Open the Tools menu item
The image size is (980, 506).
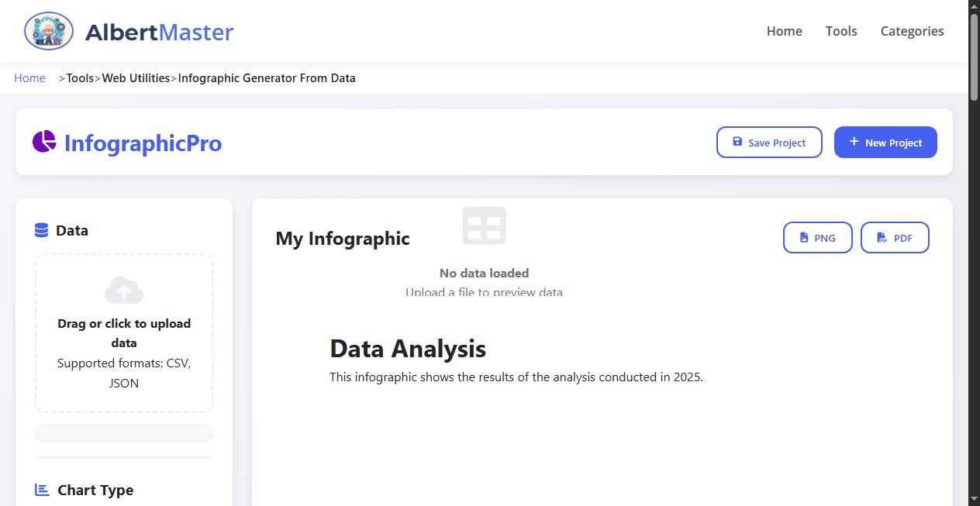[x=840, y=31]
